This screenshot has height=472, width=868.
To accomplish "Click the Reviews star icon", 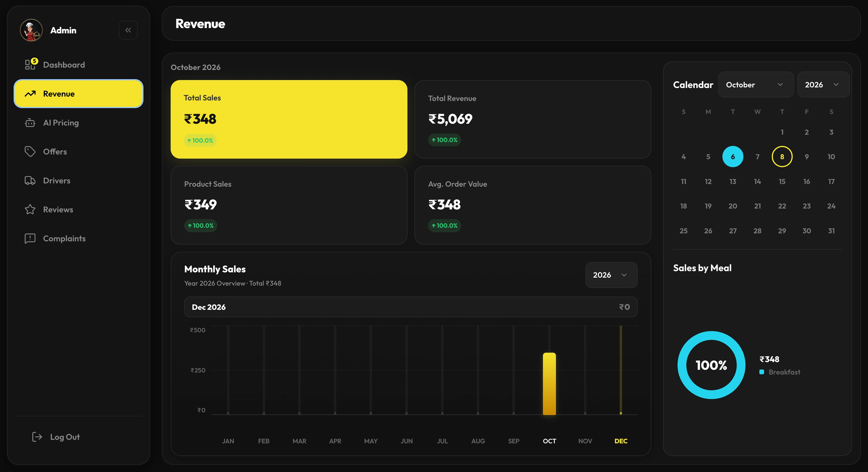I will click(x=30, y=209).
